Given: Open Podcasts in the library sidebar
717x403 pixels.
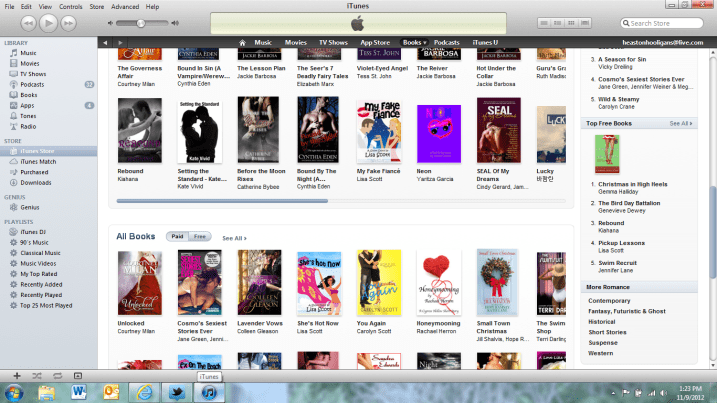Looking at the screenshot, I should coord(34,84).
